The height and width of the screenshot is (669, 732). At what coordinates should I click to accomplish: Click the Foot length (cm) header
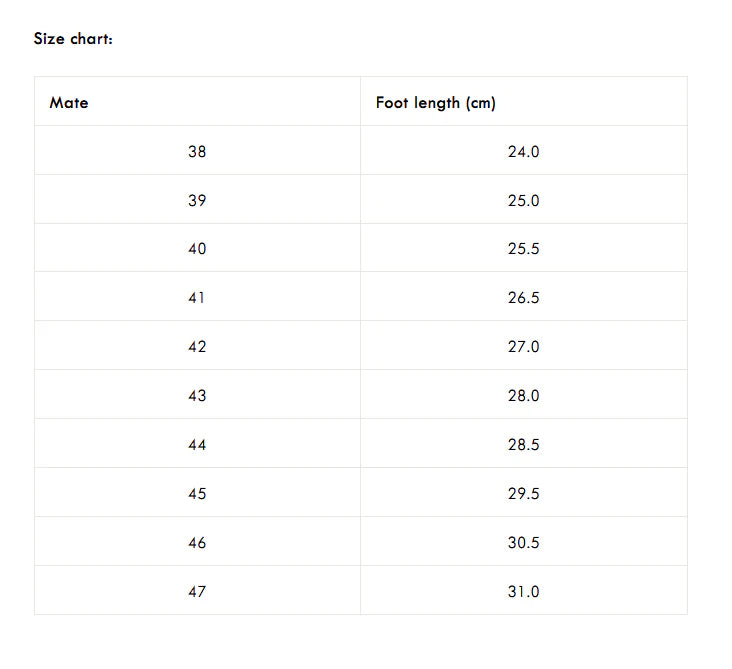(435, 103)
